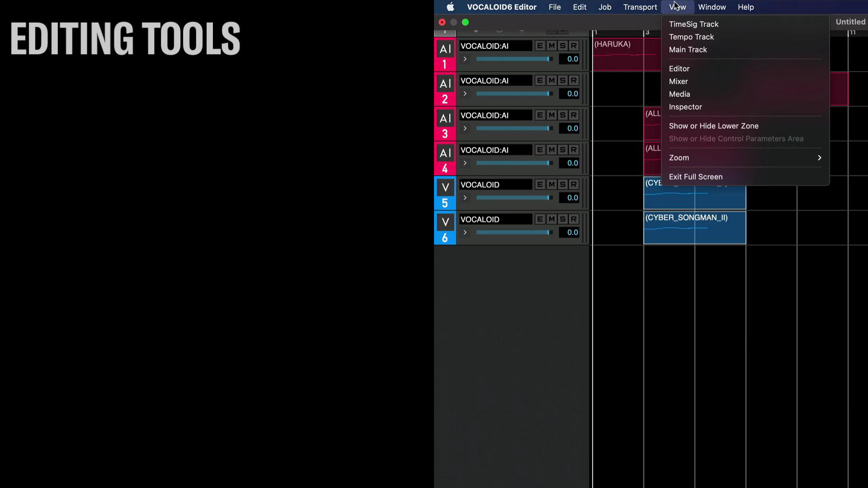Image resolution: width=868 pixels, height=488 pixels.
Task: Adjust track 6 volume slider
Action: pos(514,232)
